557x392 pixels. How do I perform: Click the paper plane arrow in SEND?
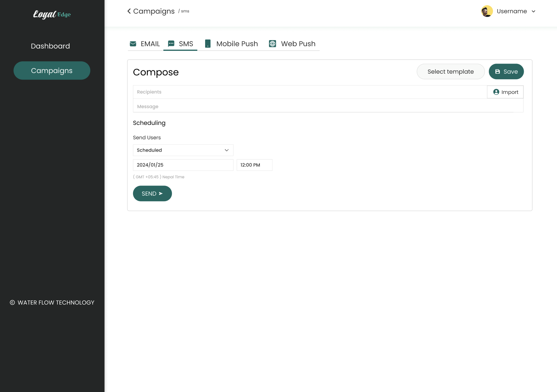161,193
